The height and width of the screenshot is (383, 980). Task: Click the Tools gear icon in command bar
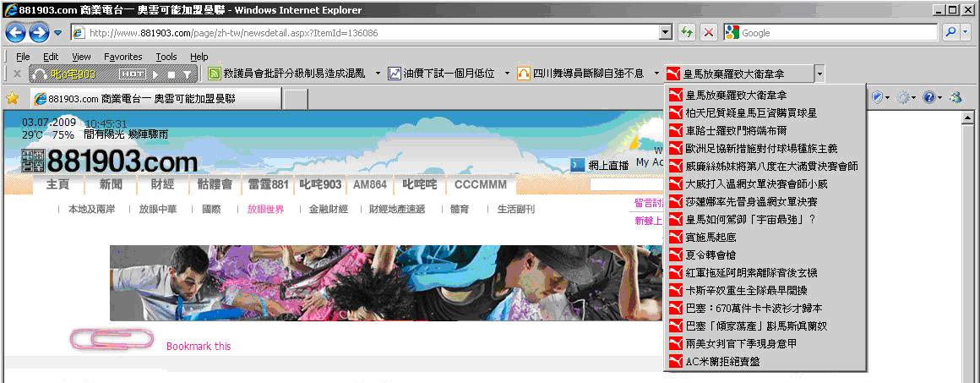[x=902, y=98]
